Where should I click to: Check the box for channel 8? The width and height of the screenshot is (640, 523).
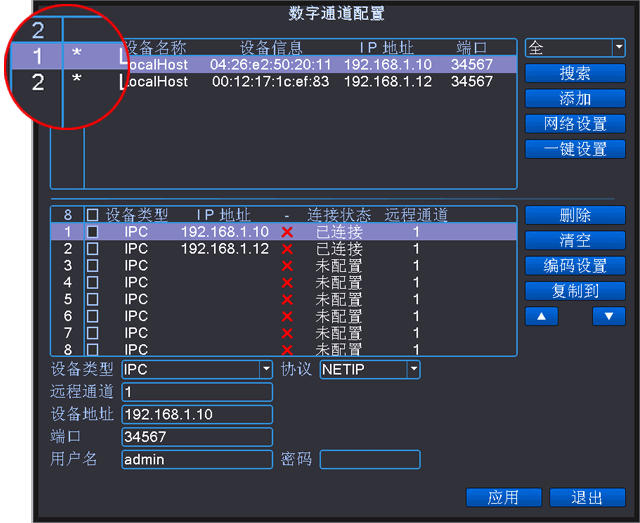tap(92, 349)
